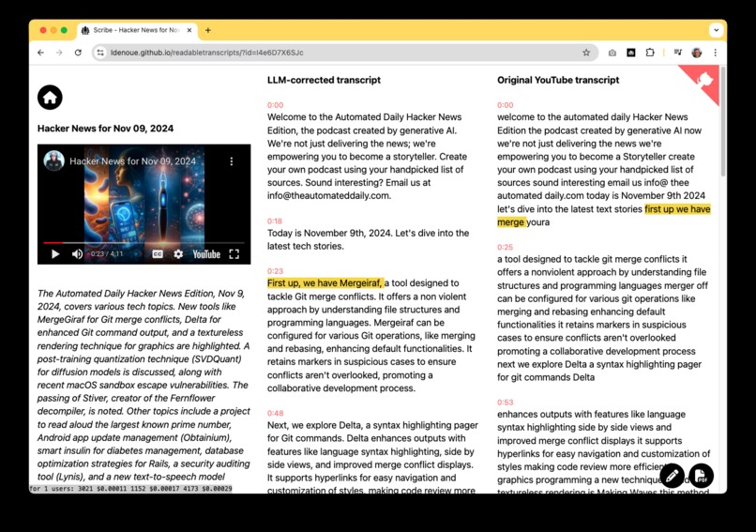
Task: Click 'LLM-corrected transcript' heading
Action: 324,80
